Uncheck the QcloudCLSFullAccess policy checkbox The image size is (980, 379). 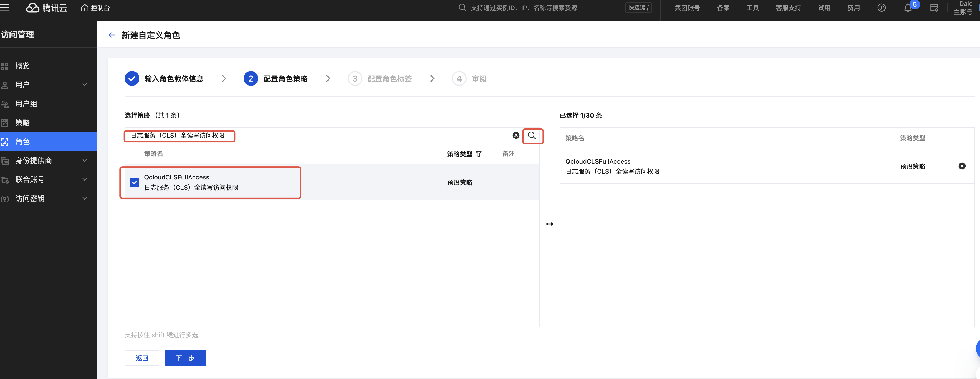[135, 182]
